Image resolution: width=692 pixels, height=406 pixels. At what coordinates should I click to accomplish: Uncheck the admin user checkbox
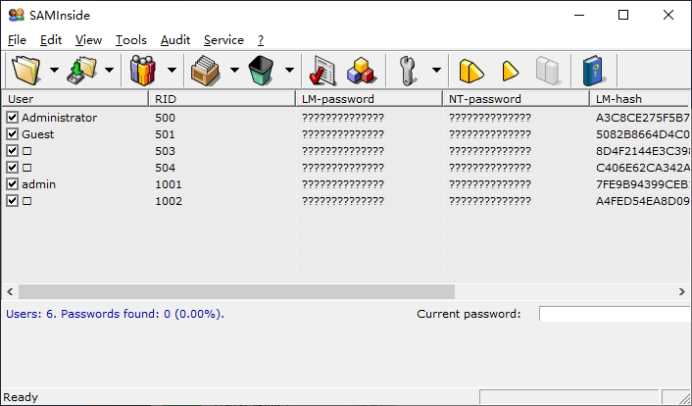pyautogui.click(x=12, y=184)
